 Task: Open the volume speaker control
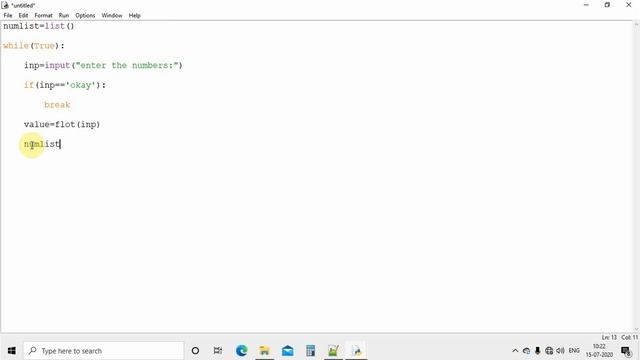pyautogui.click(x=560, y=351)
